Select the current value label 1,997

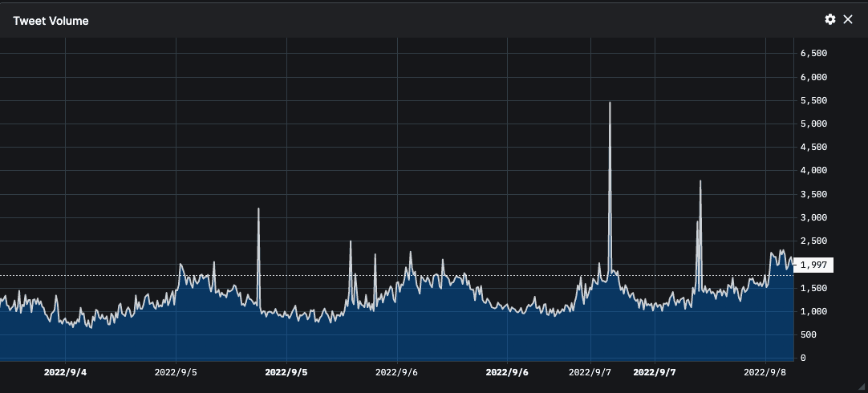pos(813,265)
